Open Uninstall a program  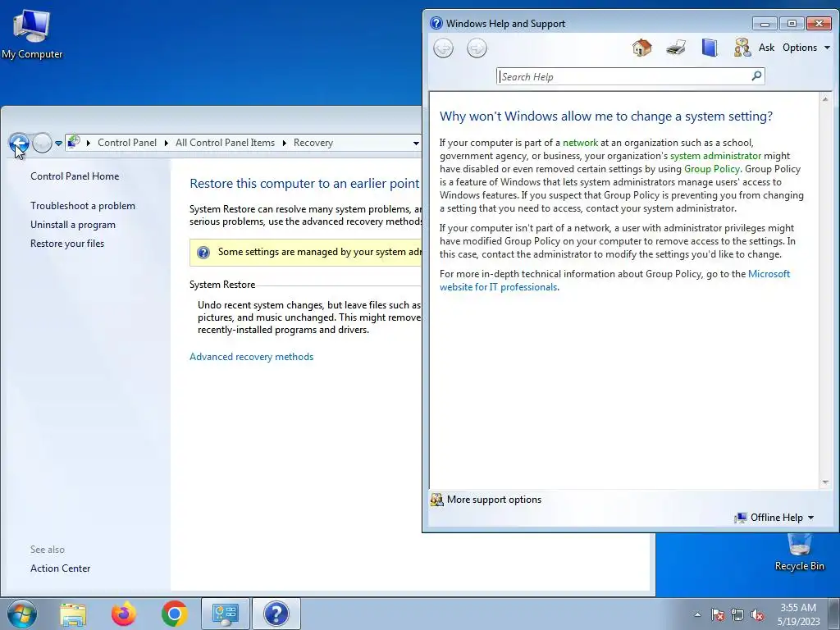click(x=73, y=225)
